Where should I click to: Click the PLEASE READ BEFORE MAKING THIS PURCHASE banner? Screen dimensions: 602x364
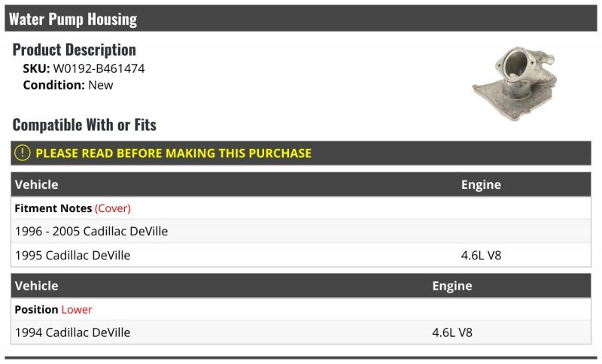pos(301,153)
